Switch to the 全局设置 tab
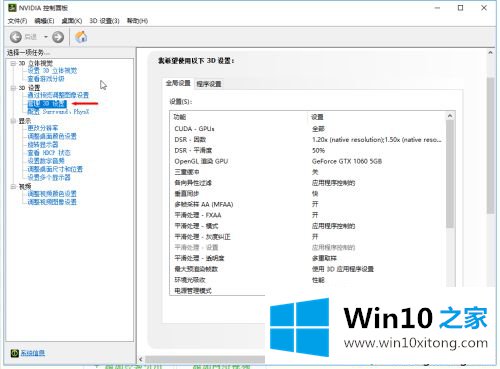Screen dimensions: 500x369 (x=178, y=83)
